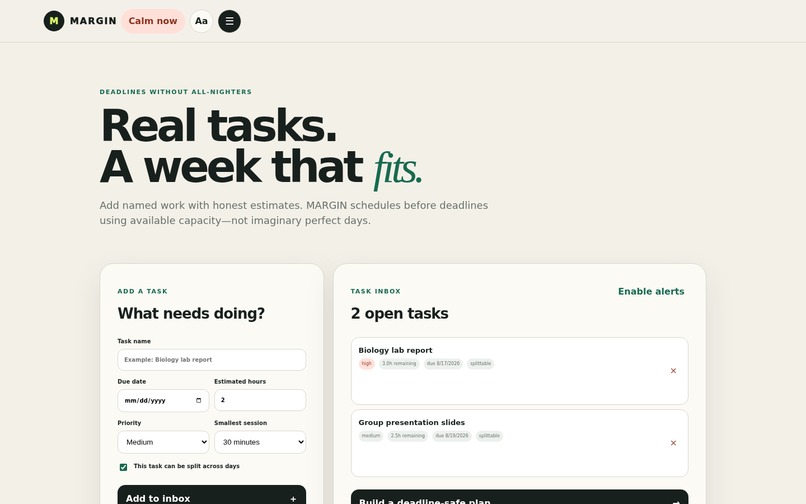Click the DEADLINES WITHOUT ALL-NIGHTERS tagline
Viewport: 806px width, 504px height.
click(176, 92)
